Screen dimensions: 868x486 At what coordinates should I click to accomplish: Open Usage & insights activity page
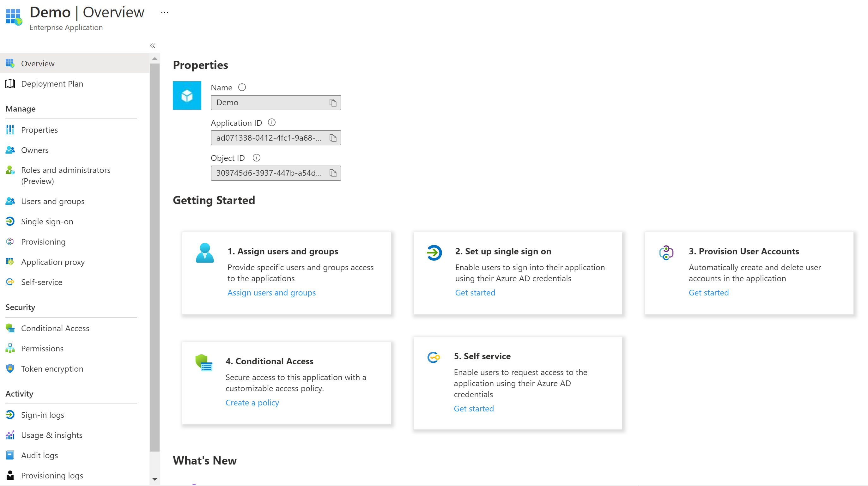coord(52,435)
